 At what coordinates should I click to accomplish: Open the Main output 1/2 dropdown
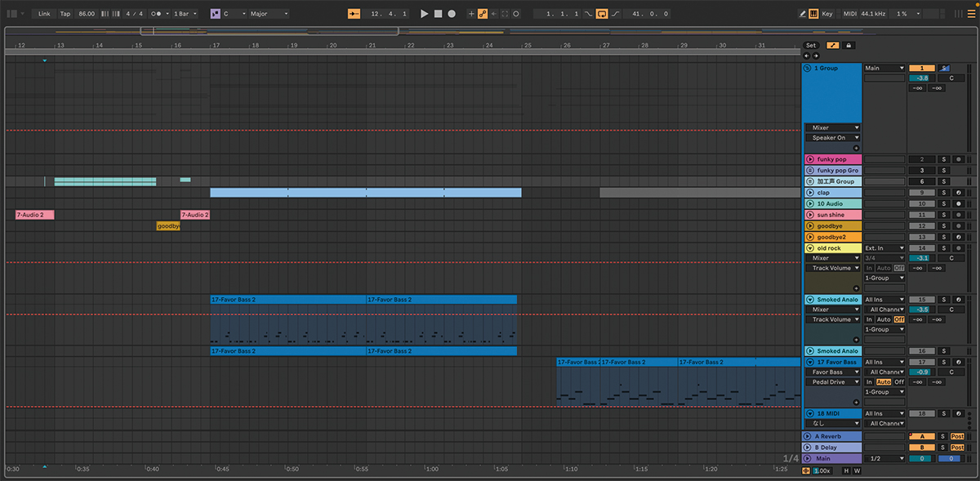[x=884, y=459]
